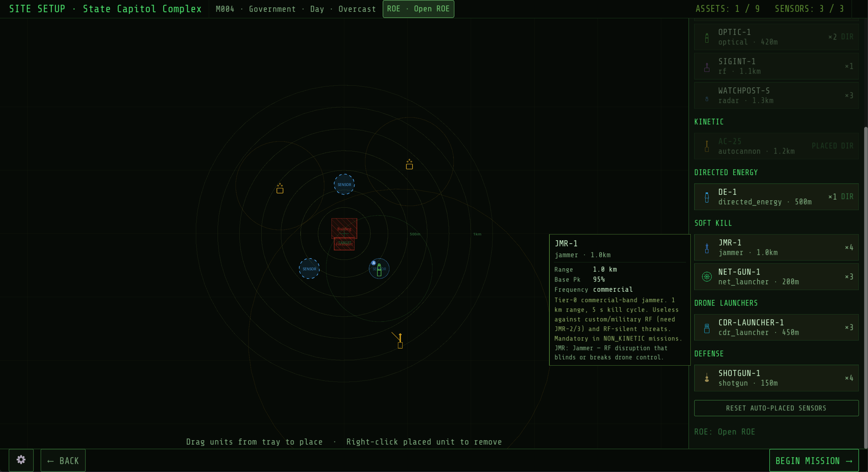Click the north SENSOR circle marker
The image size is (868, 472).
pyautogui.click(x=344, y=184)
